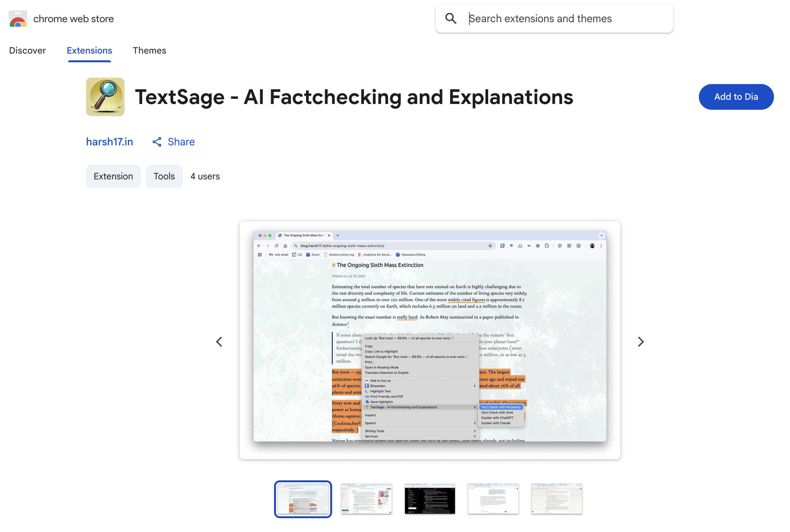The width and height of the screenshot is (790, 532).
Task: Focus the Search extensions and themes field
Action: point(563,19)
